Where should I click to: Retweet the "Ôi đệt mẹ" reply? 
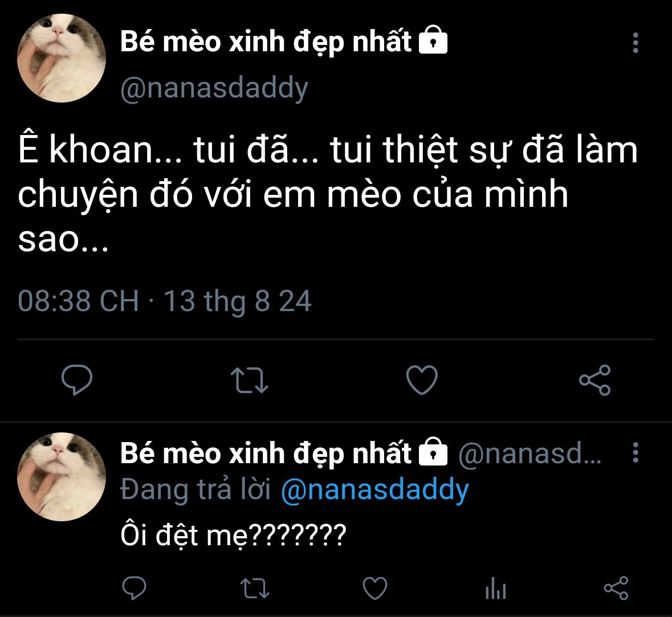[255, 588]
